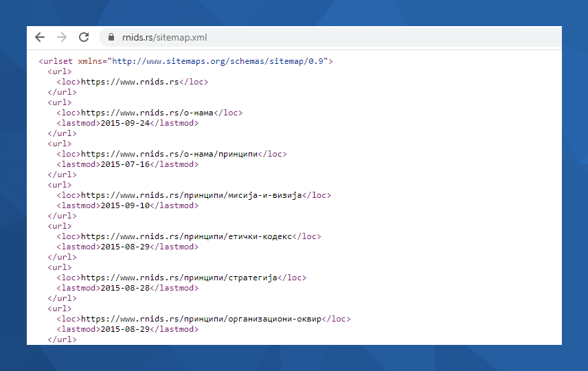588x371 pixels.
Task: Click the first opening url tag under urlset
Action: coord(59,71)
